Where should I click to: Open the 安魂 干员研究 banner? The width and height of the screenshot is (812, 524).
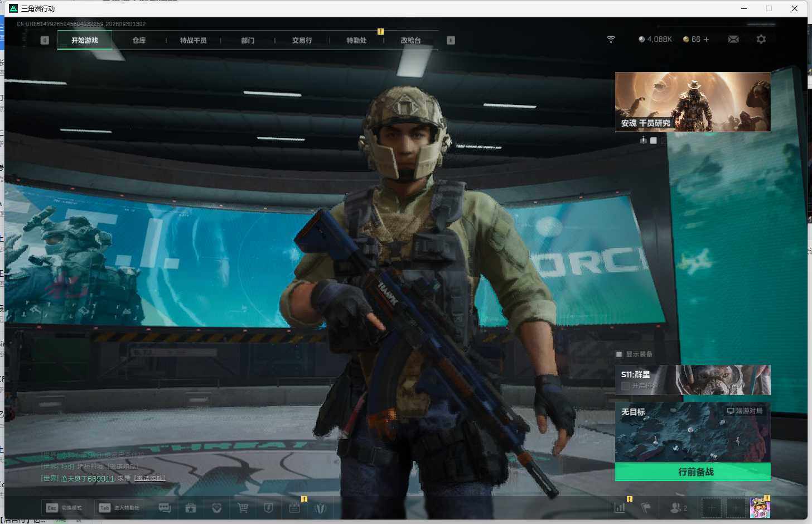[x=693, y=102]
